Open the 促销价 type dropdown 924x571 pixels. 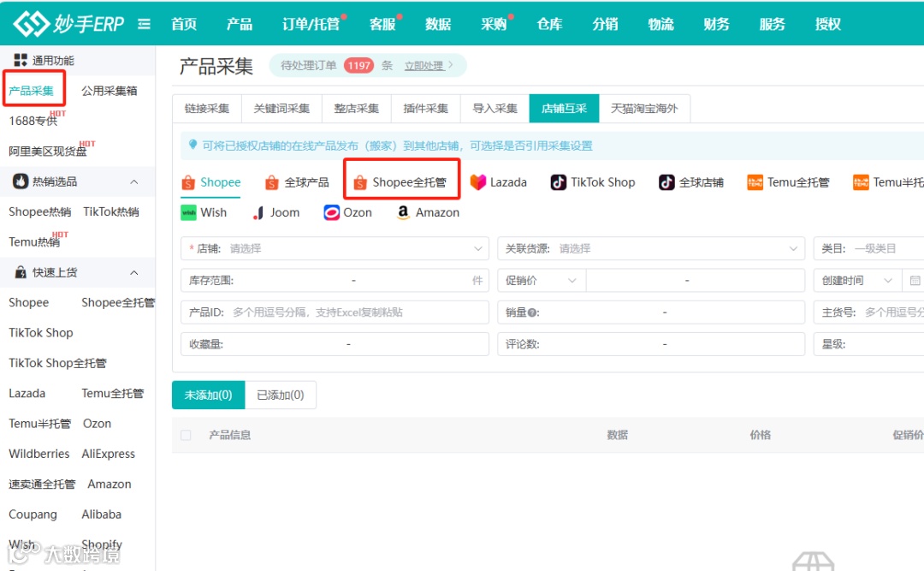pyautogui.click(x=542, y=281)
